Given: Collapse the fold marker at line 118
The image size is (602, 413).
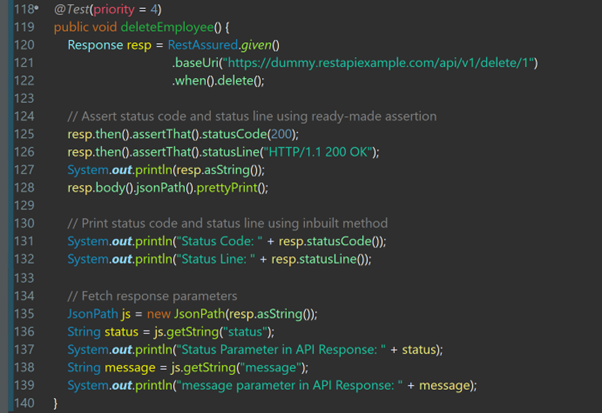Looking at the screenshot, I should click(36, 10).
